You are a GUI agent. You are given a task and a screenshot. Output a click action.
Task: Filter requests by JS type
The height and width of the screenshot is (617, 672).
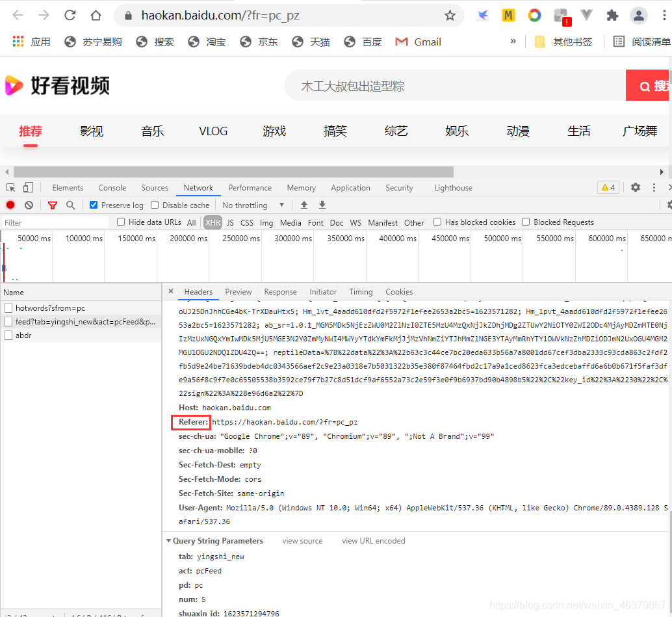click(x=230, y=222)
